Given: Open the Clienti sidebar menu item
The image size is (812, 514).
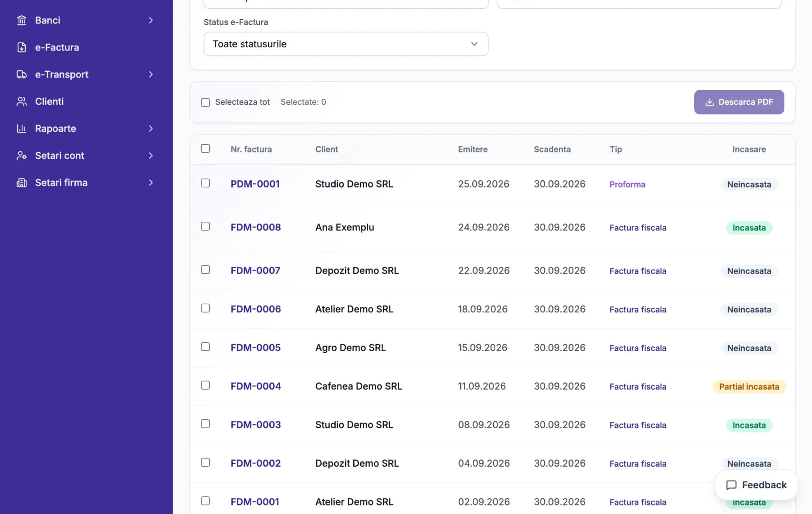Looking at the screenshot, I should click(86, 101).
